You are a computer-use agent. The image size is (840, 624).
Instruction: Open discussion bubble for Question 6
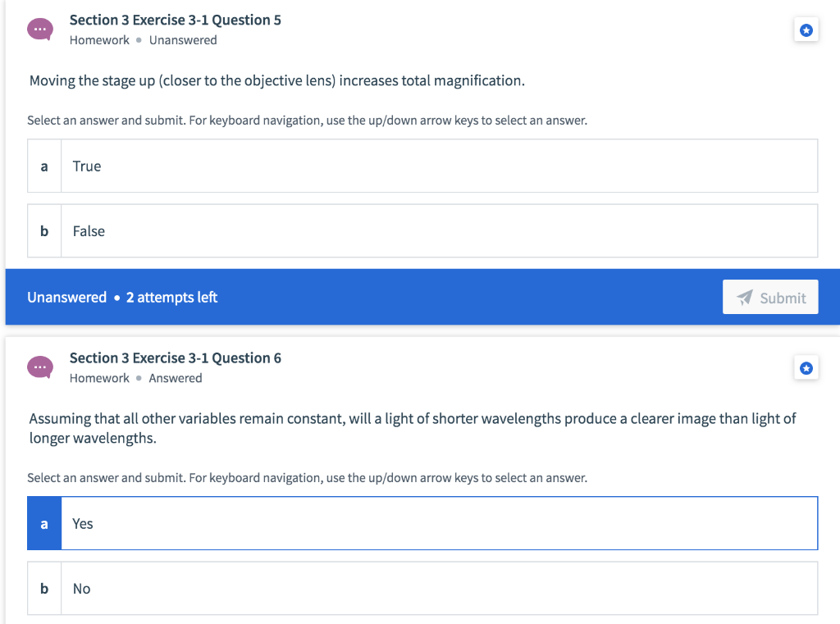(39, 367)
